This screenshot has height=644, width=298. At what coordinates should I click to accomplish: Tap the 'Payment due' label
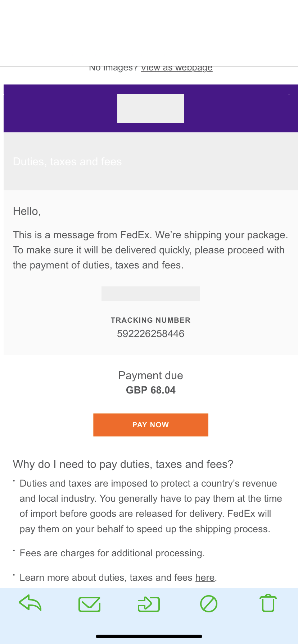tap(150, 376)
